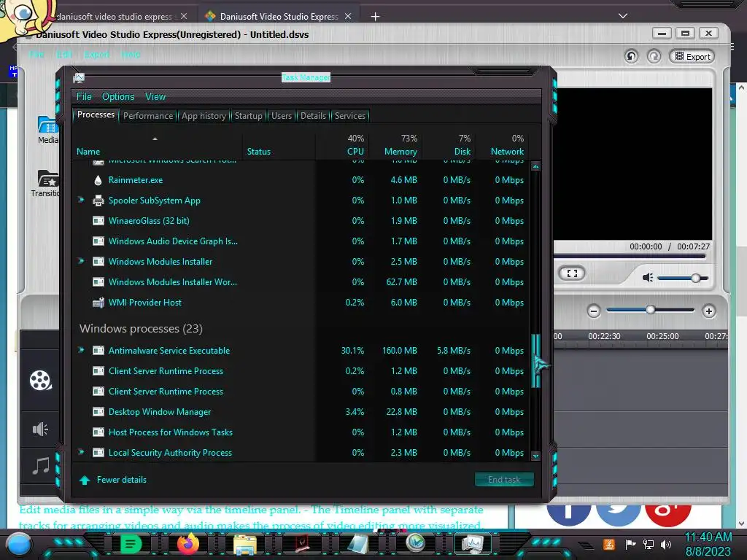Click the taskbar clock showing 11:40 AM
This screenshot has width=747, height=560.
[708, 537]
